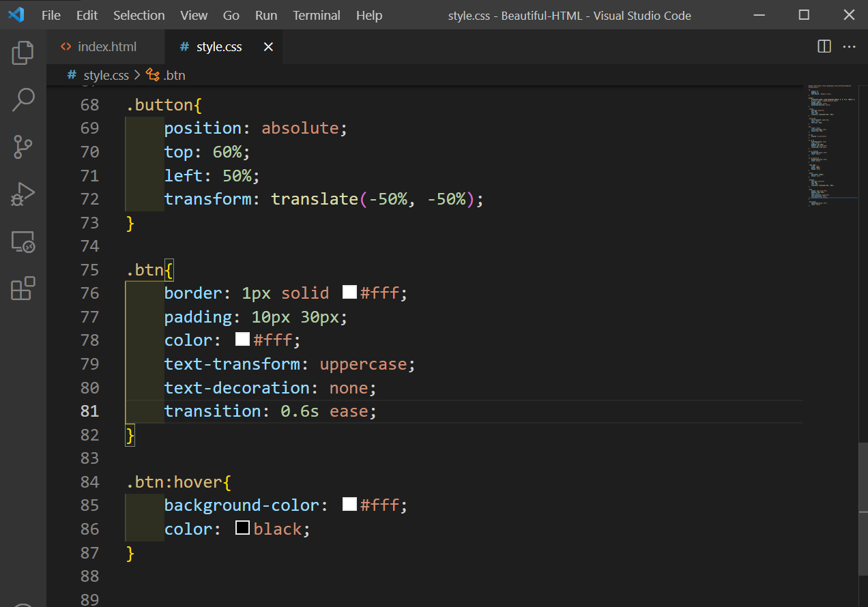Click the 'position' property on line 69
This screenshot has width=868, height=607.
click(203, 128)
